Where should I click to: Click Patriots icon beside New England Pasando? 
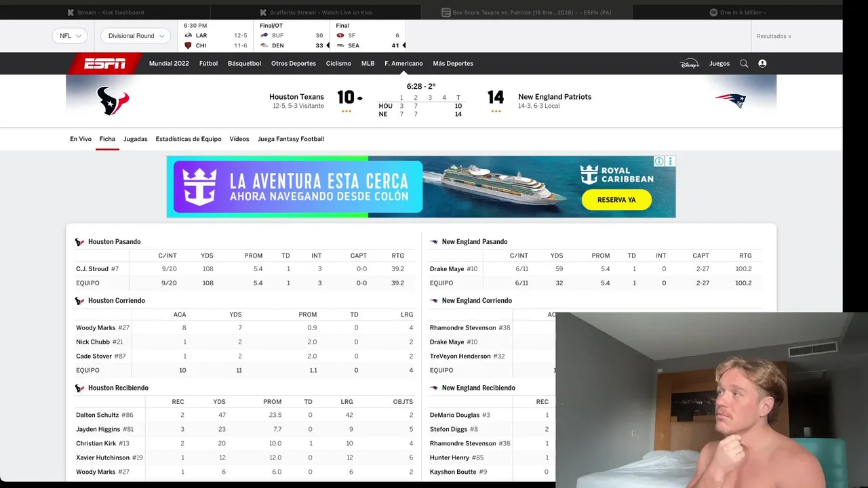(x=434, y=242)
